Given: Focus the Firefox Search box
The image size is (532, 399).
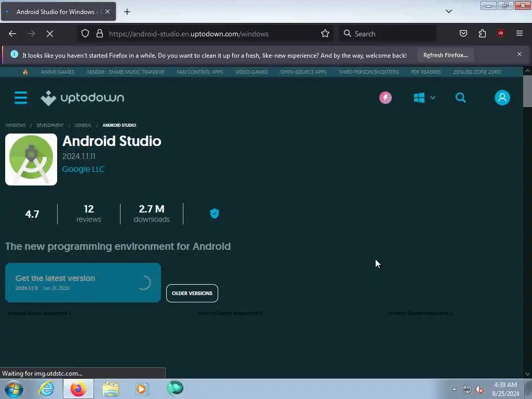Looking at the screenshot, I should 388,34.
